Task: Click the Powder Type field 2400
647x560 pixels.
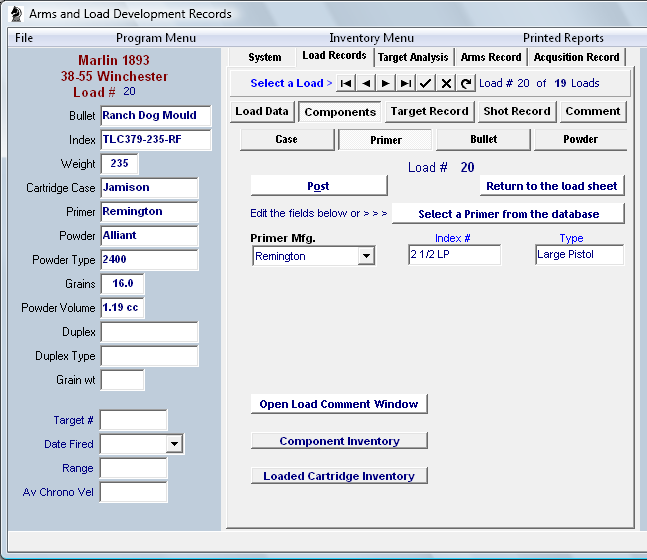Action: (149, 260)
